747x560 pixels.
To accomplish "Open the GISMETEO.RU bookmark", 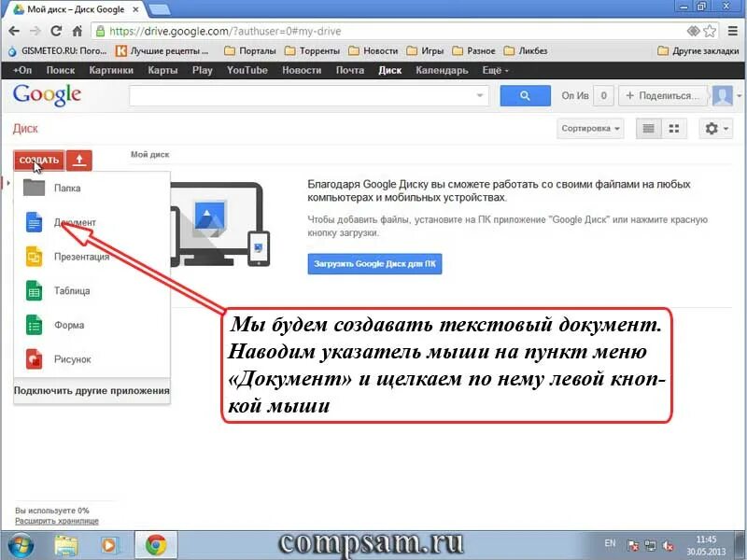I will 57,51.
